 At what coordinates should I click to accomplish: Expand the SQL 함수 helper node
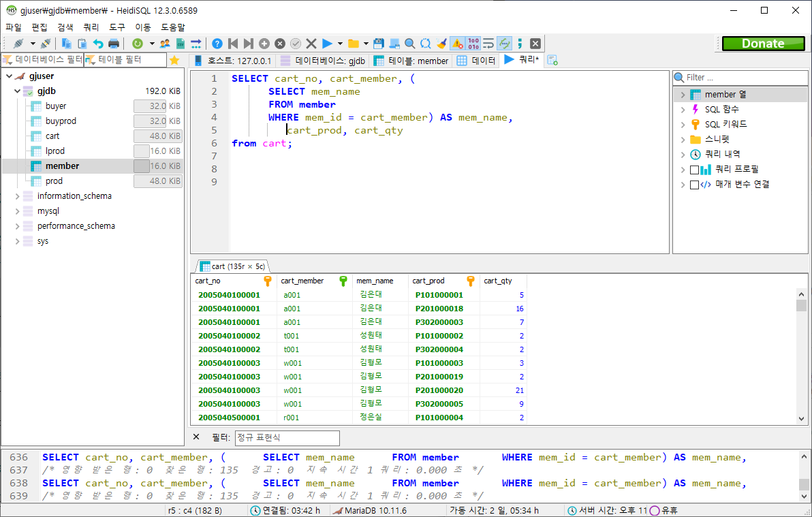click(x=683, y=110)
